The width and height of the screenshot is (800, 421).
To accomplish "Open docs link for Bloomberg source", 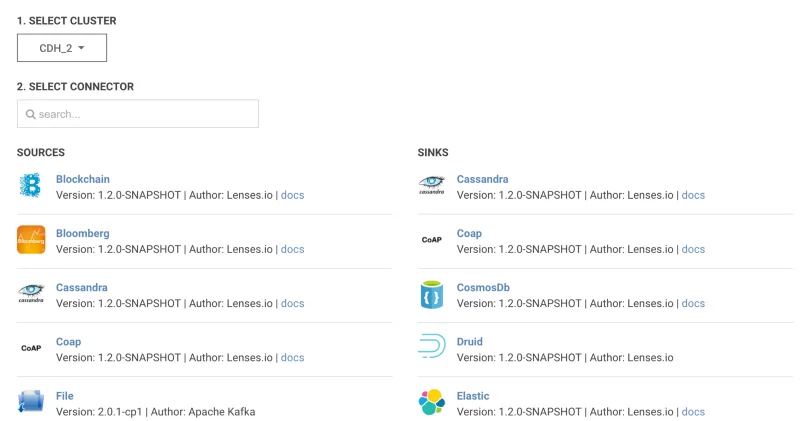I will pyautogui.click(x=292, y=249).
